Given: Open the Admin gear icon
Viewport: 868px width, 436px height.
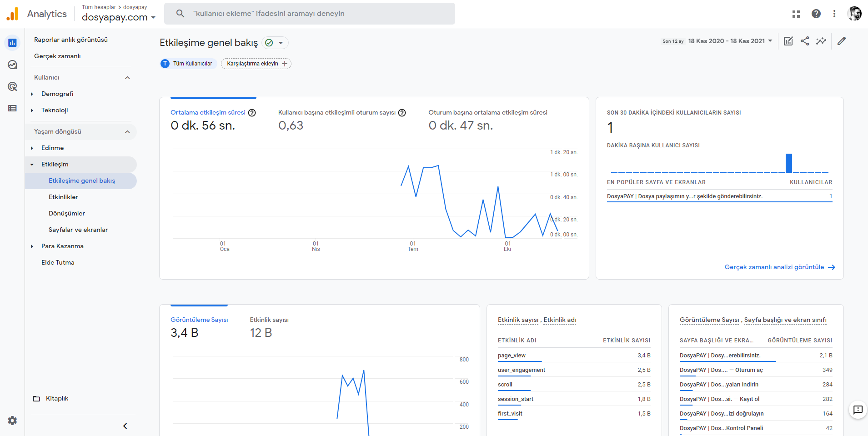Looking at the screenshot, I should pos(12,421).
